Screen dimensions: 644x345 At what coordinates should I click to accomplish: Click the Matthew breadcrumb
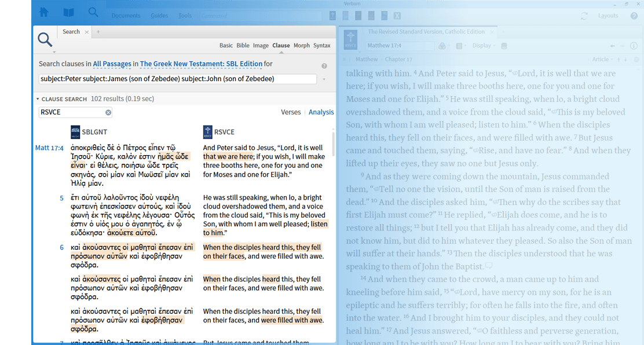367,59
